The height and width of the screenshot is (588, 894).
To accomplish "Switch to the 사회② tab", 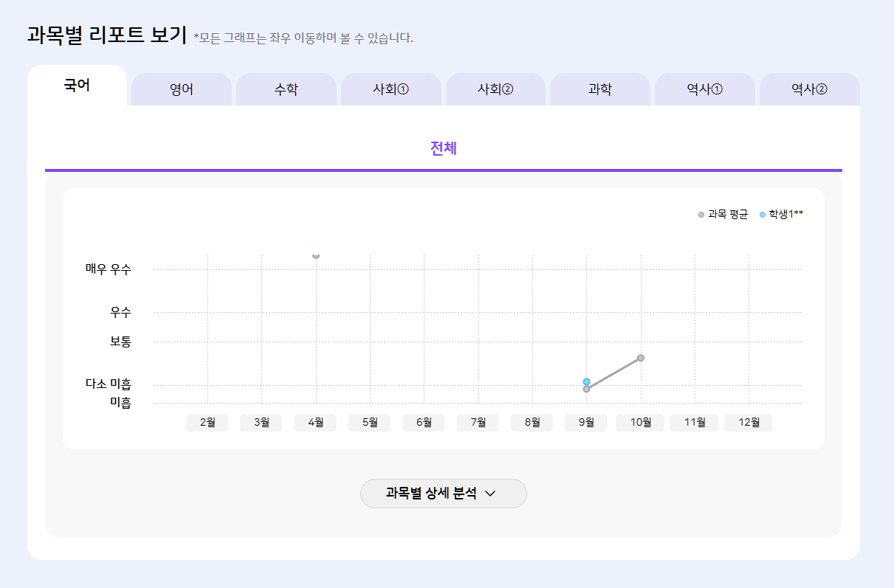I will pyautogui.click(x=495, y=90).
